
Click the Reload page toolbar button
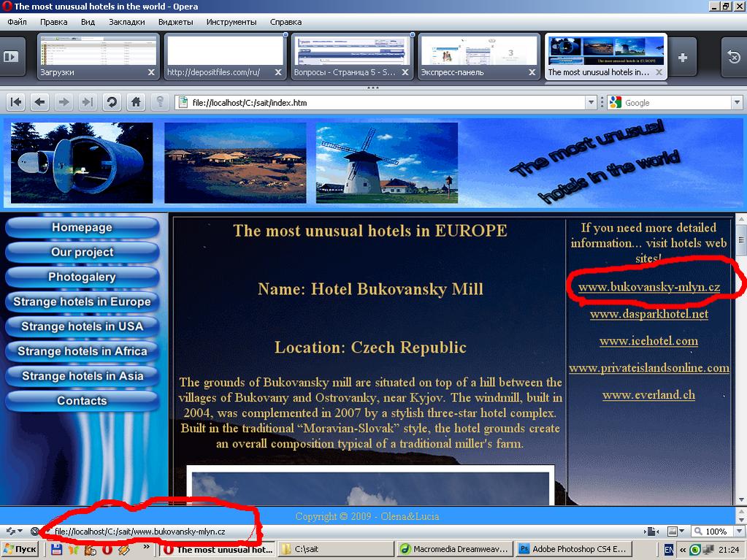click(x=112, y=103)
